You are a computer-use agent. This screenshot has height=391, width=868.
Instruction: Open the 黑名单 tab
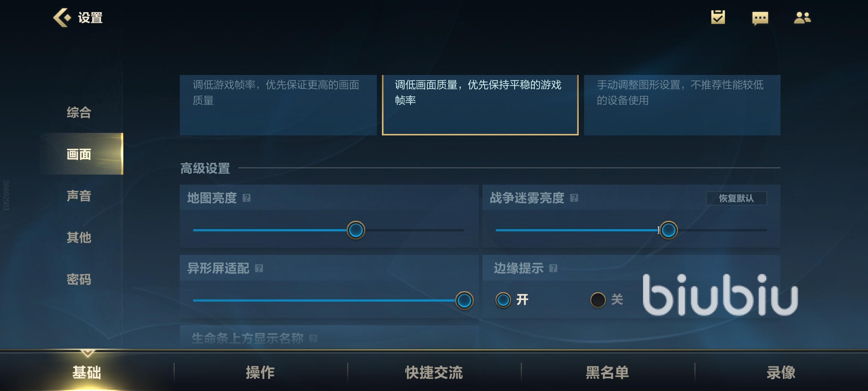tap(608, 372)
